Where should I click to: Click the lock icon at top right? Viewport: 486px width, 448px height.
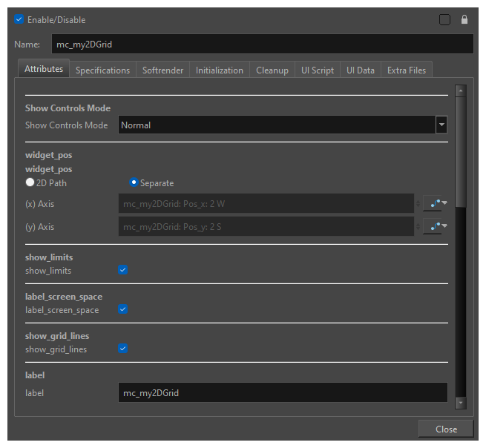464,19
